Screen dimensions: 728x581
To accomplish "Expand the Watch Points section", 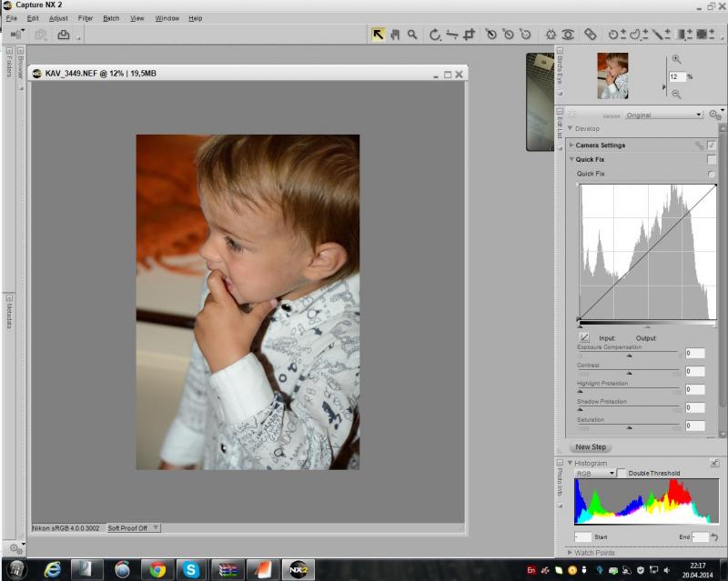I will [570, 553].
